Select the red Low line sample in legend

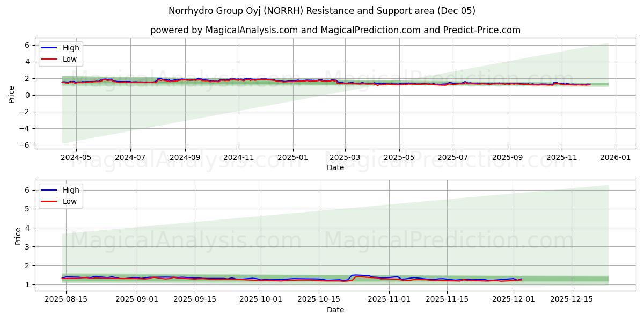[49, 58]
